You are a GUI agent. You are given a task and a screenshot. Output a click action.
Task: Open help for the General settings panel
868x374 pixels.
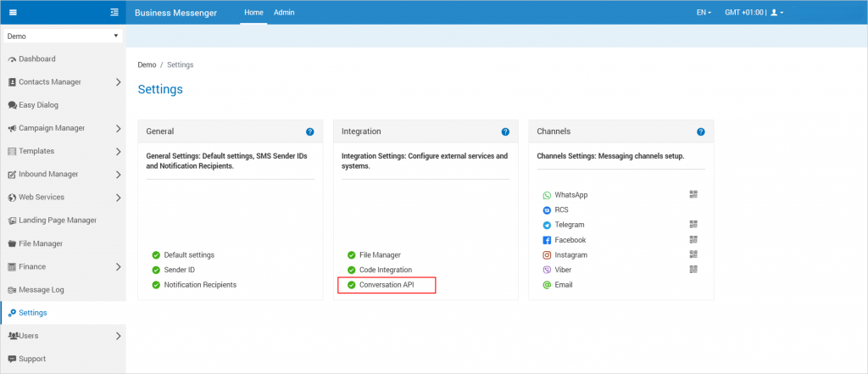tap(310, 132)
